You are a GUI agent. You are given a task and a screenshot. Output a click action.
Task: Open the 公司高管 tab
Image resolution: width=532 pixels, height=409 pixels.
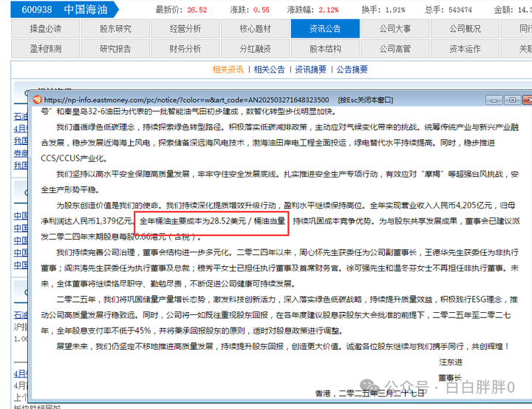pyautogui.click(x=395, y=49)
